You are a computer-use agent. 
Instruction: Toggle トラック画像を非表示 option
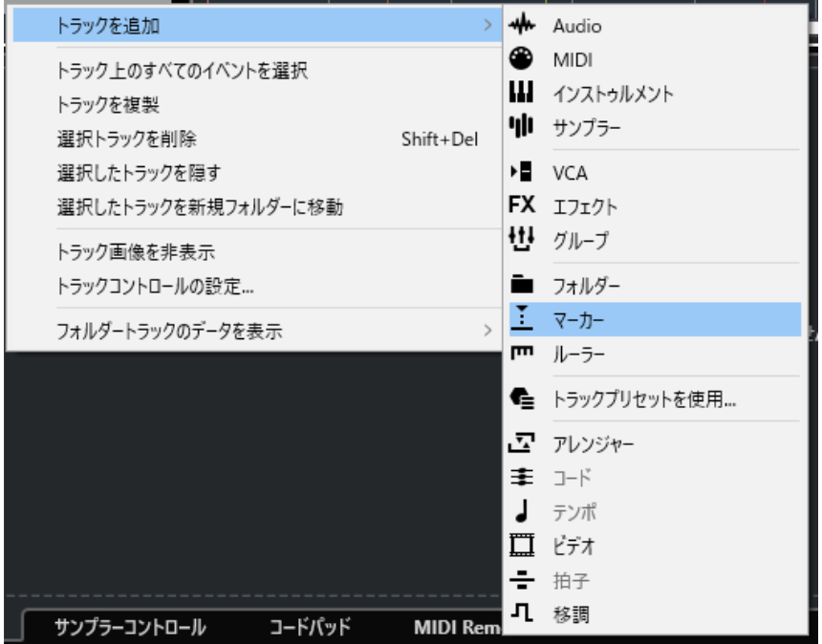click(x=134, y=252)
